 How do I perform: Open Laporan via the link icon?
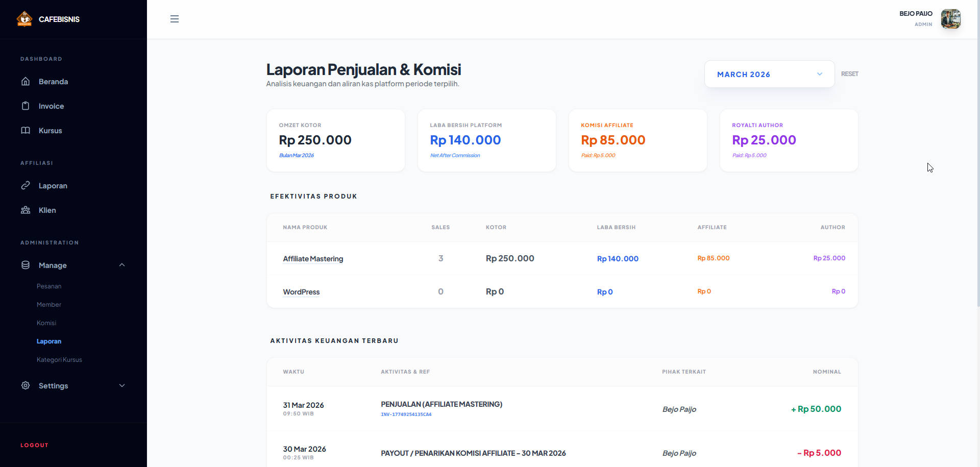point(26,185)
